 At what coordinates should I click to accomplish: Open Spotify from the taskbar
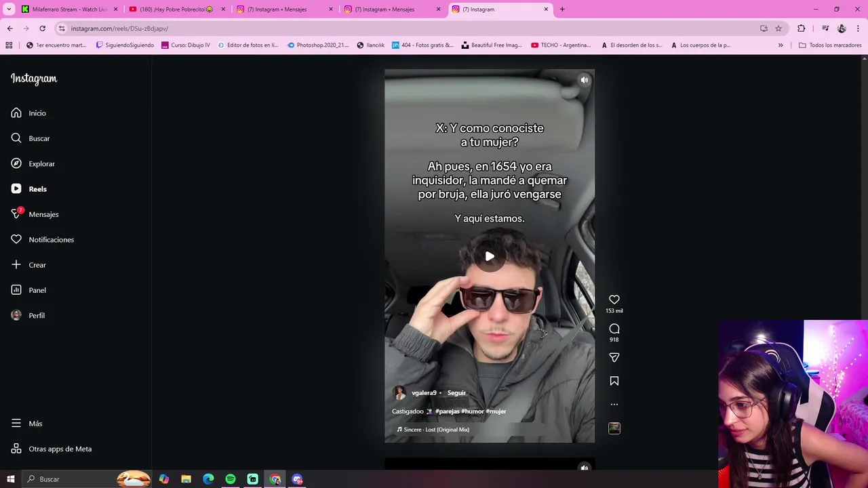coord(231,479)
